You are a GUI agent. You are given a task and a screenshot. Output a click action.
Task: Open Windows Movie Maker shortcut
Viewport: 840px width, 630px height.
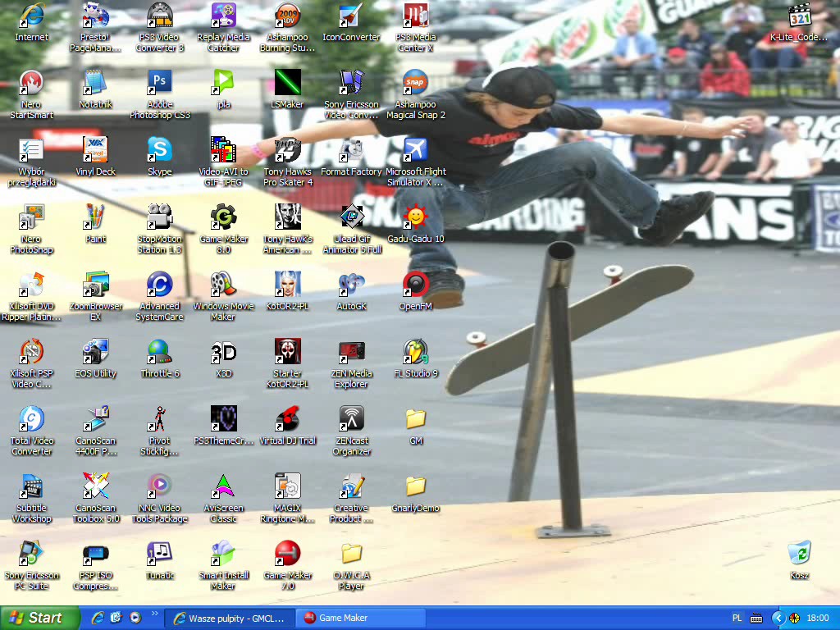coord(223,285)
